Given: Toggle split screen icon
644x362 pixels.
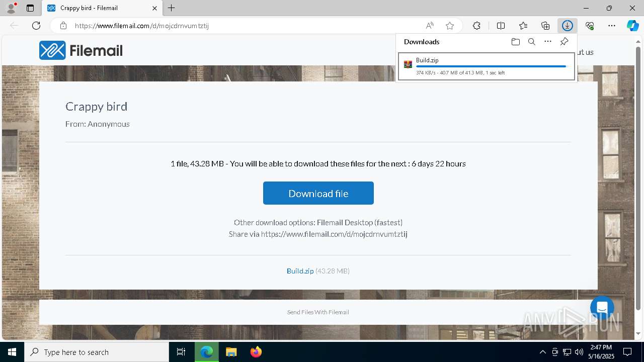Looking at the screenshot, I should [501, 26].
